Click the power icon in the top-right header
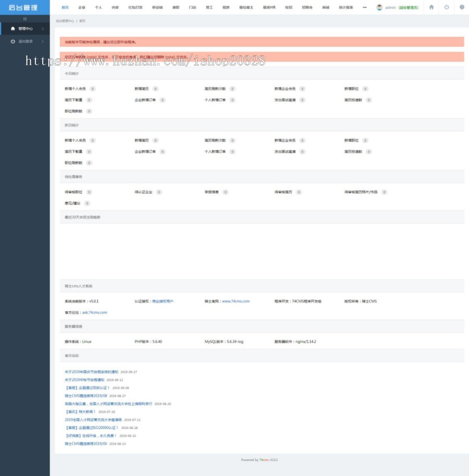This screenshot has height=476, width=469. coord(447,7)
